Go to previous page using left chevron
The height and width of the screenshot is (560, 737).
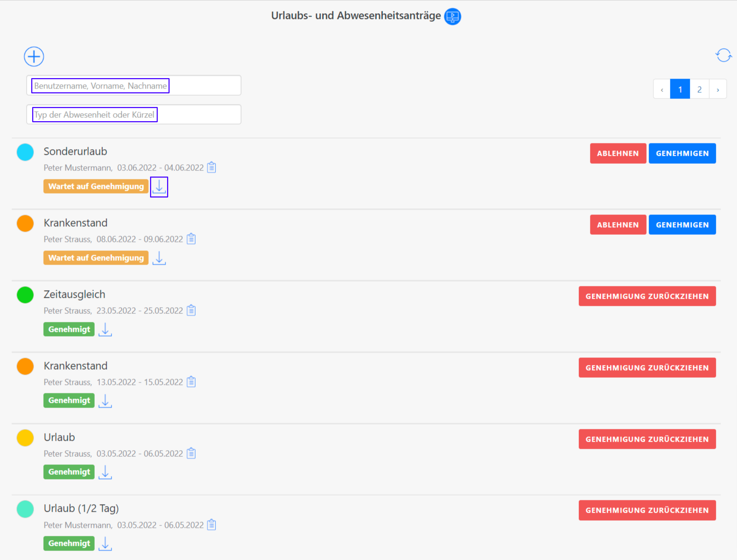click(662, 89)
